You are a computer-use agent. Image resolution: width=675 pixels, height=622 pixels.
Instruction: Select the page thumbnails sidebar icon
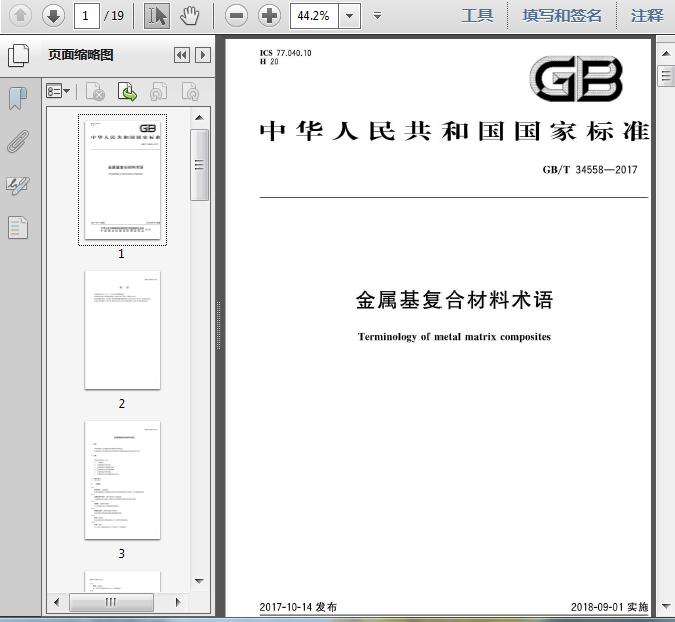(19, 55)
